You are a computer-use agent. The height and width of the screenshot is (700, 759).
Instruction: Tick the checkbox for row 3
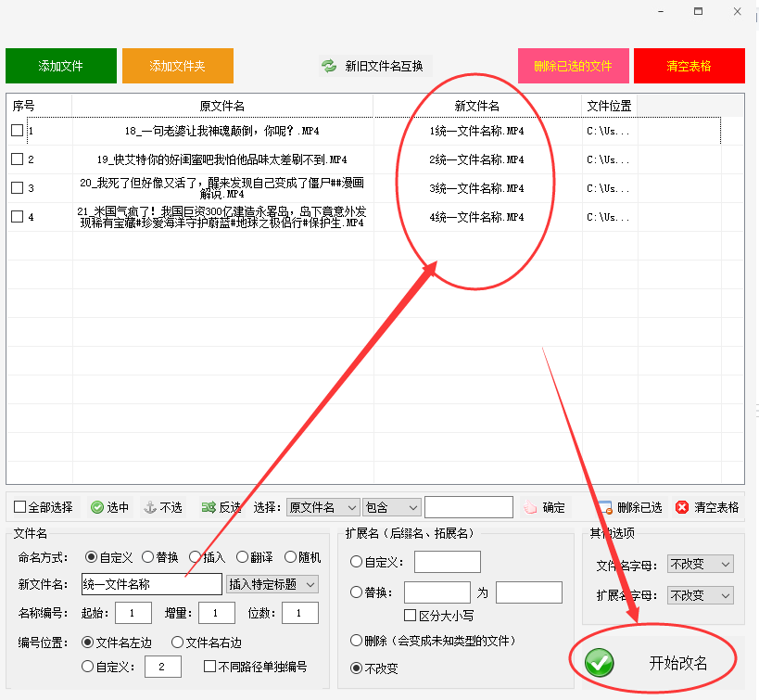[x=17, y=187]
